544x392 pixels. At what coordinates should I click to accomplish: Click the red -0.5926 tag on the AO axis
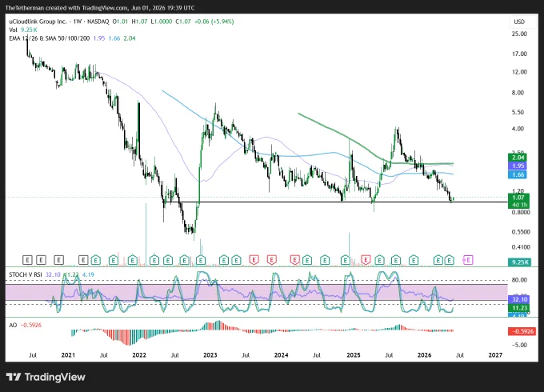(522, 331)
